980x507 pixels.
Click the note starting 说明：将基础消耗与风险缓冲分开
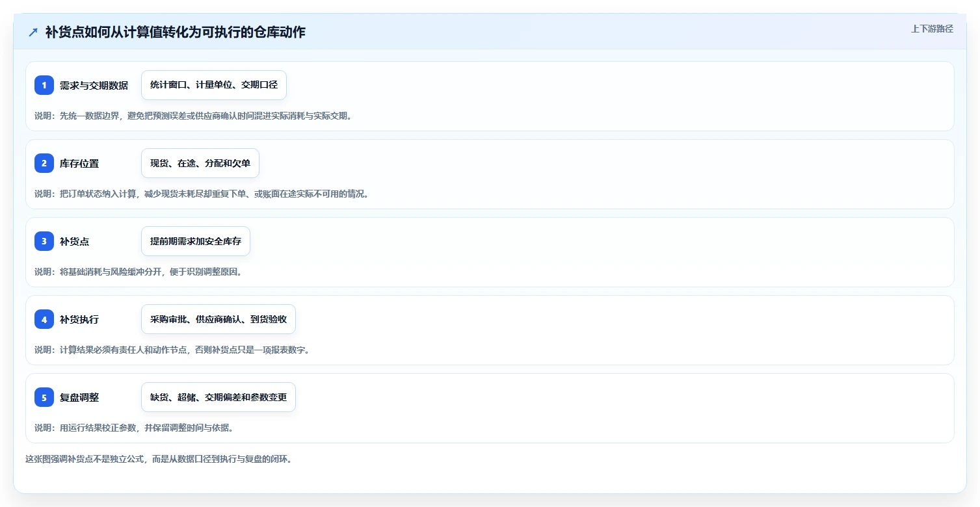pyautogui.click(x=139, y=272)
